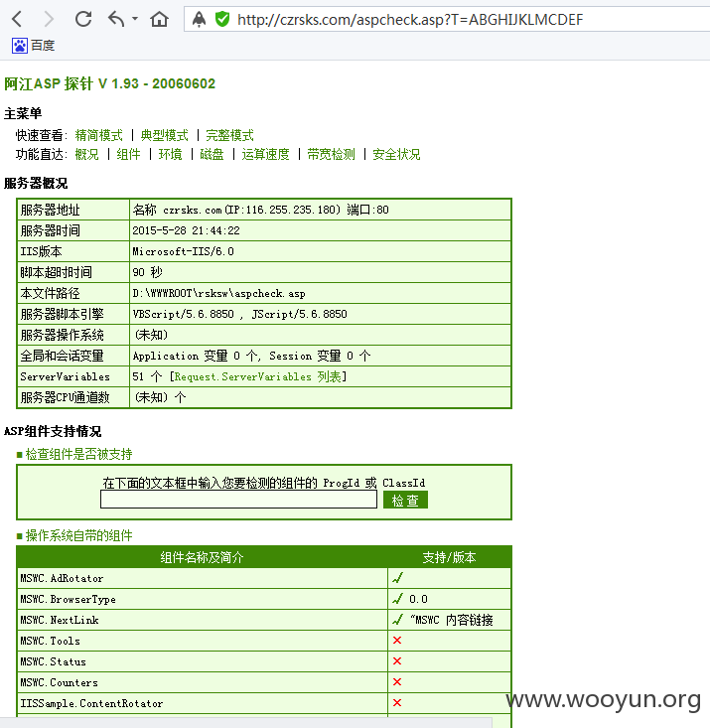Click the red X for IISSample.ContentRotator
710x728 pixels.
[x=397, y=703]
